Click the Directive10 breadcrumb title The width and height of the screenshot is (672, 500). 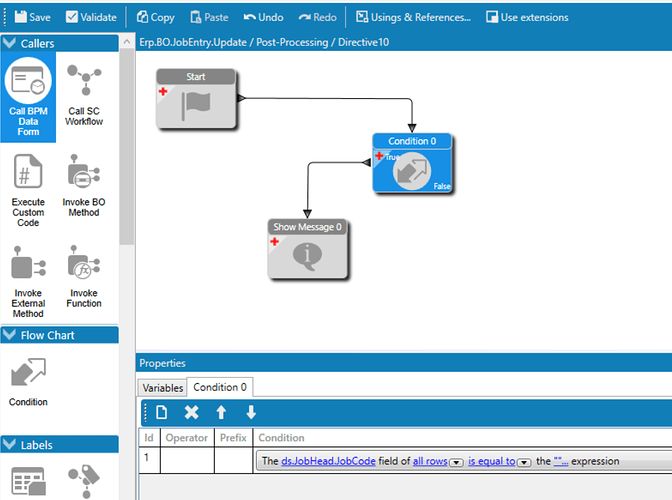[363, 42]
